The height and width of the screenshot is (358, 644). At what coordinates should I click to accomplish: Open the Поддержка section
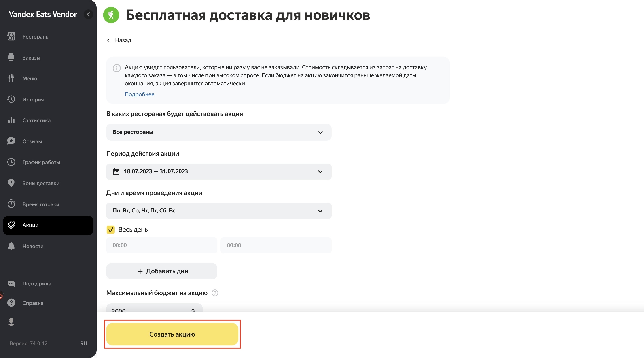pyautogui.click(x=37, y=284)
